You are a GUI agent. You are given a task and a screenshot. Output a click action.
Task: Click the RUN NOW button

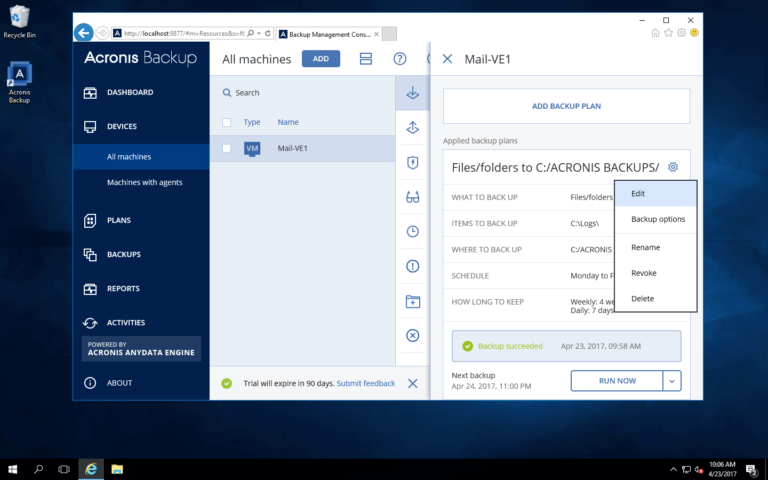point(617,381)
